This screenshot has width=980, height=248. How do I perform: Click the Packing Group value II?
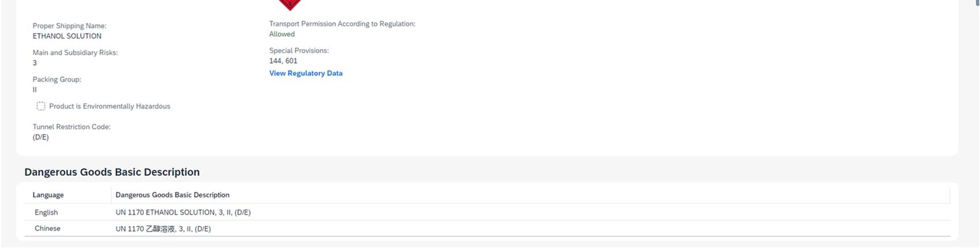pos(35,89)
